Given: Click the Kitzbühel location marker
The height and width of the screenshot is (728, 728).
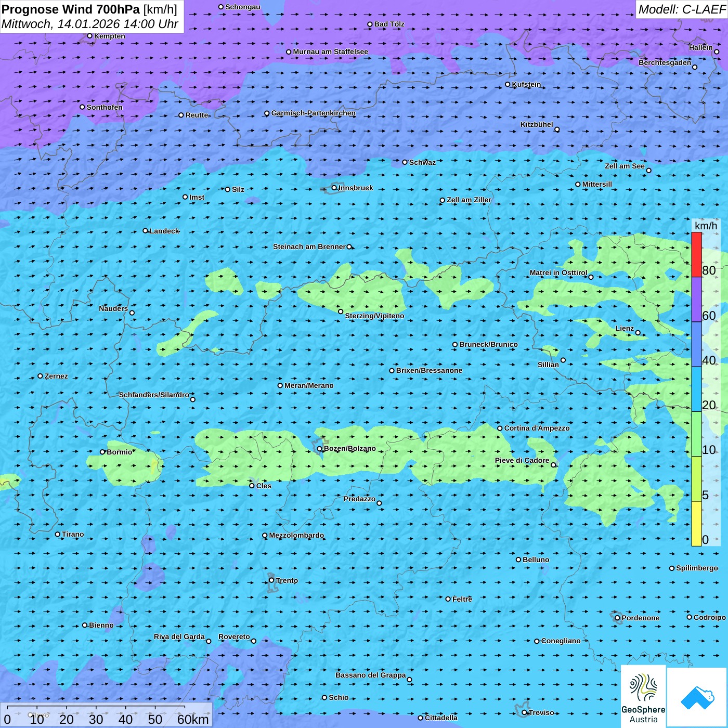Looking at the screenshot, I should pos(557,129).
